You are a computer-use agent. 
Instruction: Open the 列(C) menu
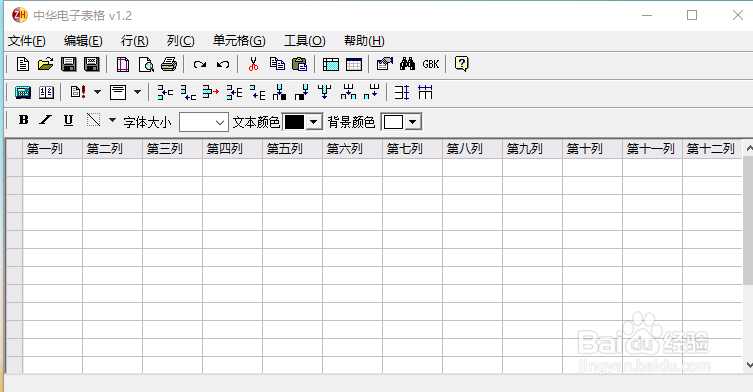point(181,41)
